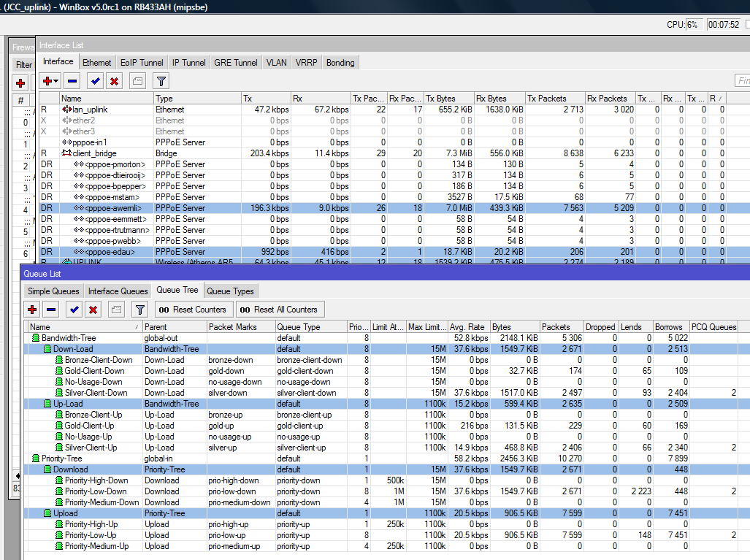Screen dimensions: 750x560
Task: Sort queues by the Name column header
Action: (x=84, y=327)
